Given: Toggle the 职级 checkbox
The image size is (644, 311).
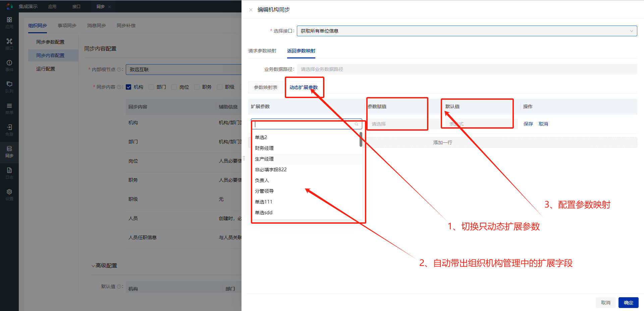Looking at the screenshot, I should (220, 87).
